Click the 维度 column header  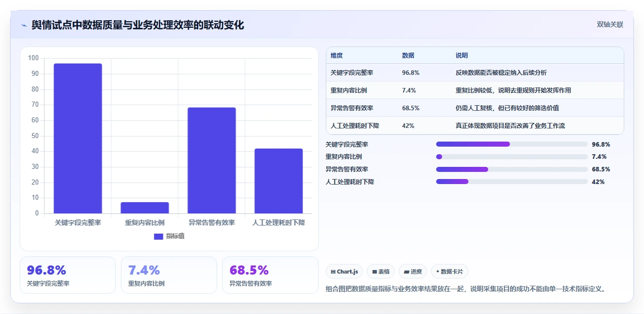(336, 56)
